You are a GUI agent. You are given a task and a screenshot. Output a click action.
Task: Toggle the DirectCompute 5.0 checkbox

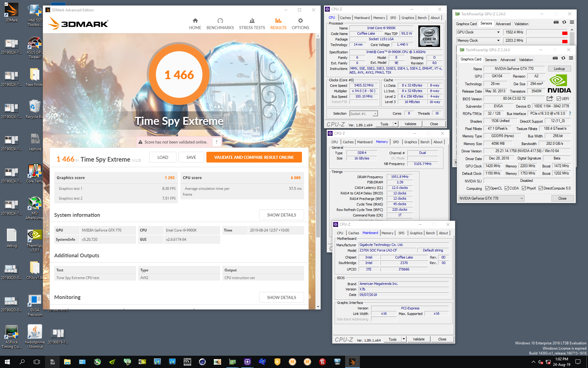tap(541, 188)
